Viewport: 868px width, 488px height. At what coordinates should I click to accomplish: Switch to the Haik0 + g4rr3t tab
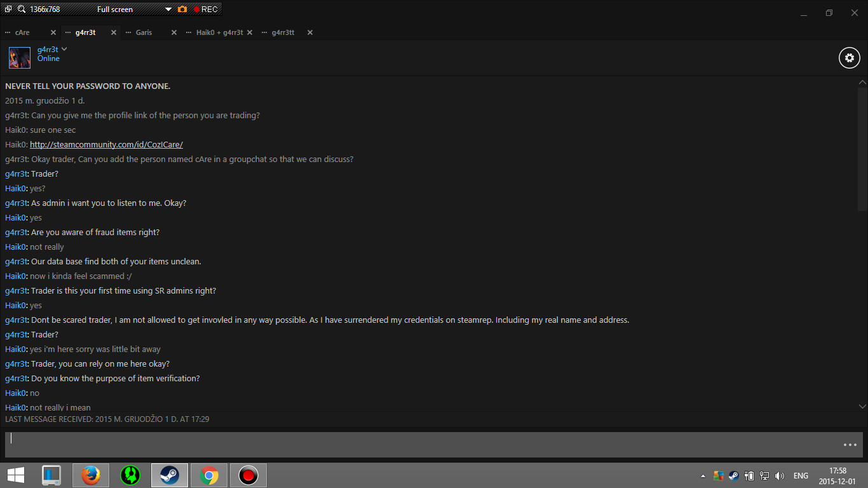pyautogui.click(x=219, y=32)
